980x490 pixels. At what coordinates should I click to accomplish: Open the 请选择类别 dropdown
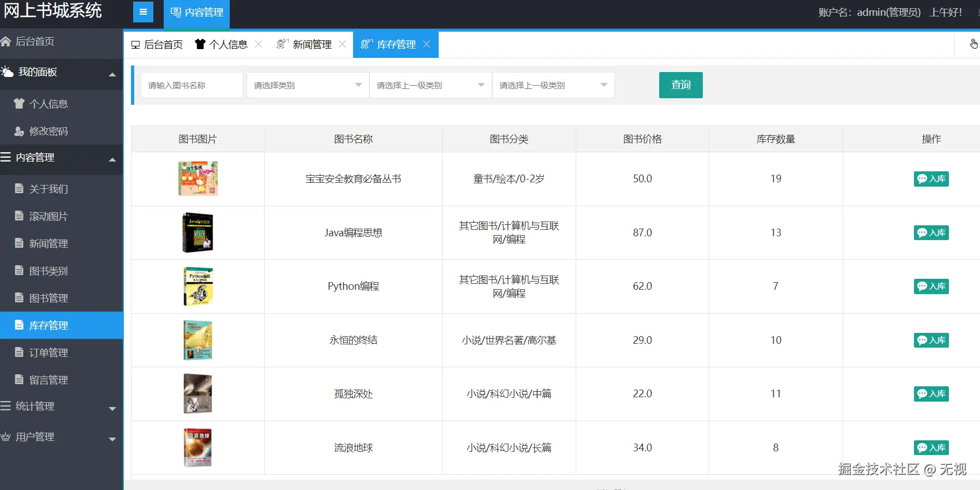click(308, 85)
